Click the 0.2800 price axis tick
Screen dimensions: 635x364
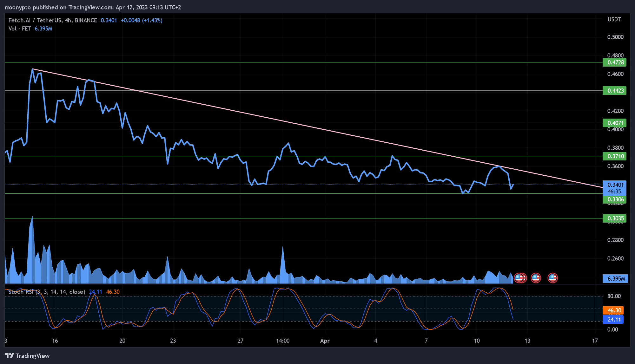point(615,240)
